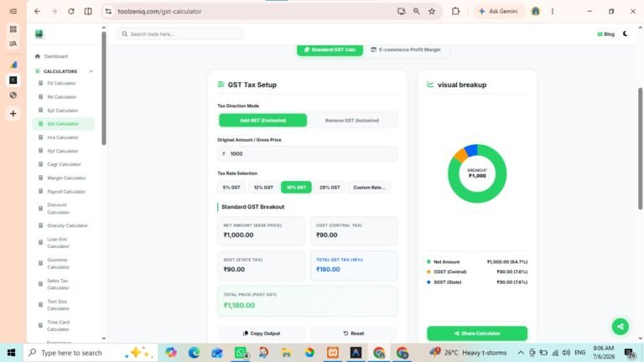Show hidden system tray icons chevron
The width and height of the screenshot is (644, 362).
(x=521, y=353)
